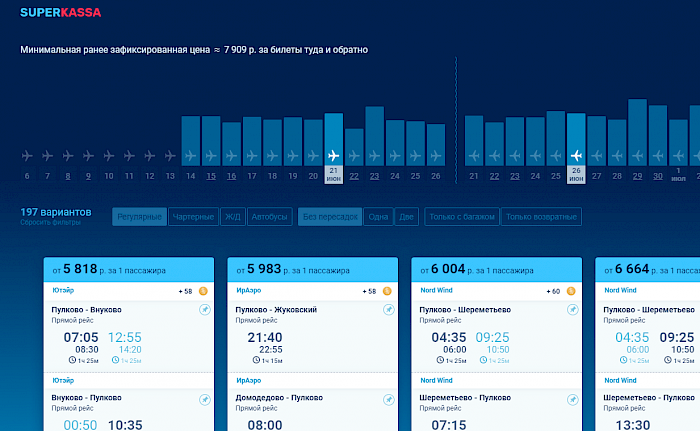Toggle the Автобусы filter
The height and width of the screenshot is (431, 700).
[269, 217]
